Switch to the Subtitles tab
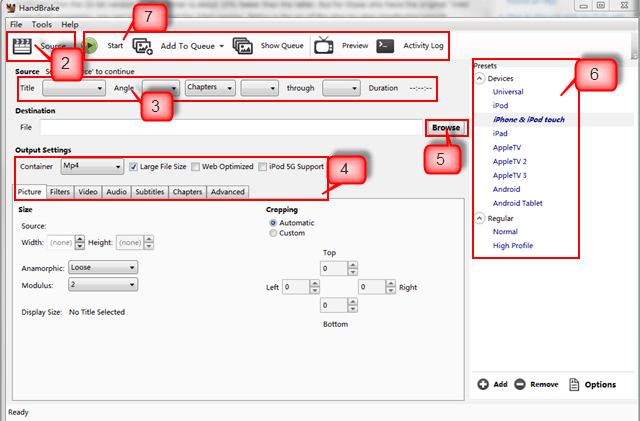This screenshot has width=640, height=421. 150,192
